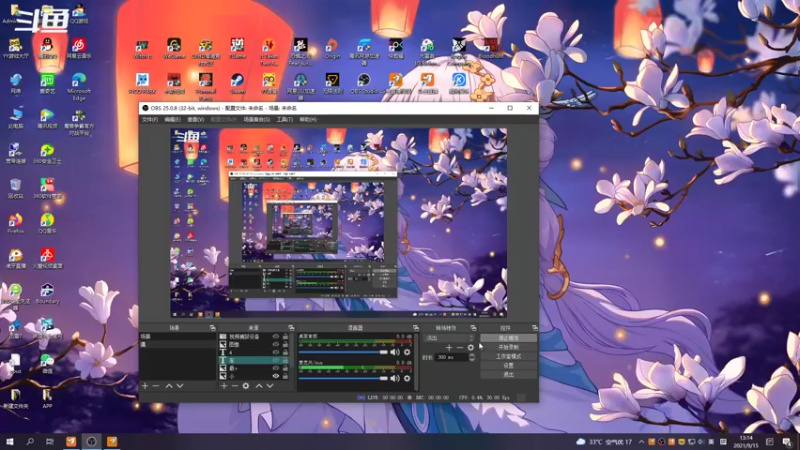Screen dimensions: 800x450
Task: Move the selected source down
Action: (x=270, y=386)
